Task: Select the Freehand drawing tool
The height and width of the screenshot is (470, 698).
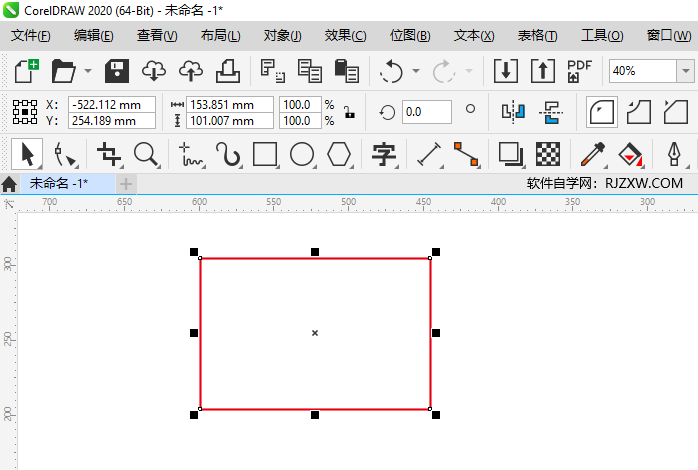Action: pyautogui.click(x=191, y=154)
